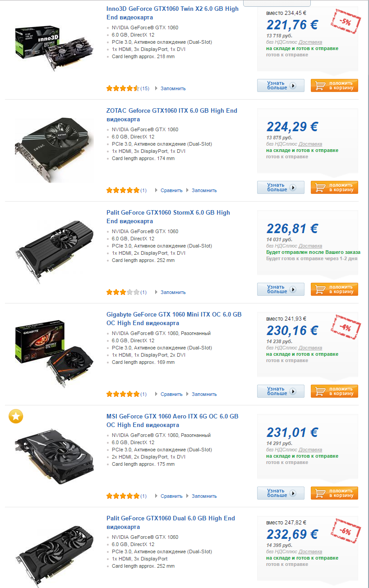This screenshot has height=588, width=369.
Task: Click the -4% discount stamp on Gigabyte
Action: point(345,327)
